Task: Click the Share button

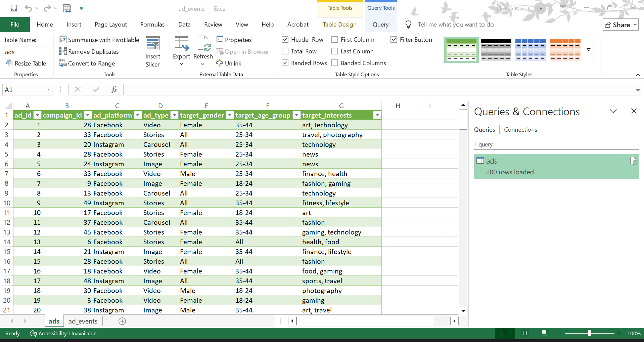Action: [x=620, y=25]
